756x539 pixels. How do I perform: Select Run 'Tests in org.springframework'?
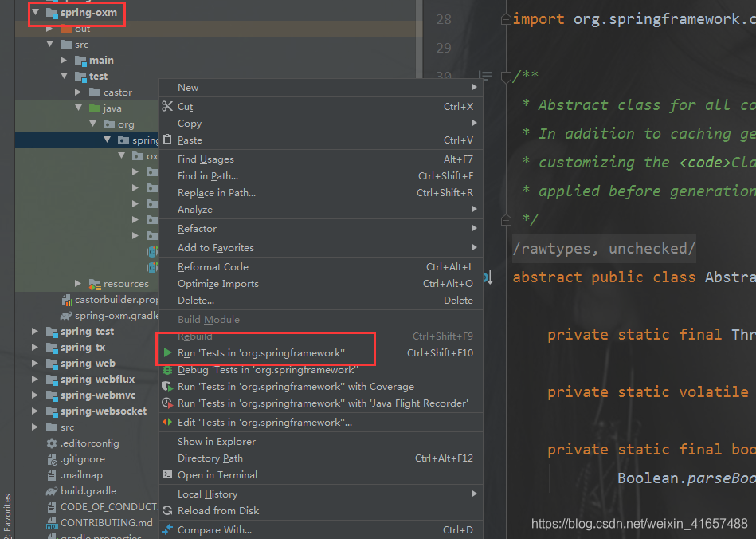pyautogui.click(x=320, y=352)
